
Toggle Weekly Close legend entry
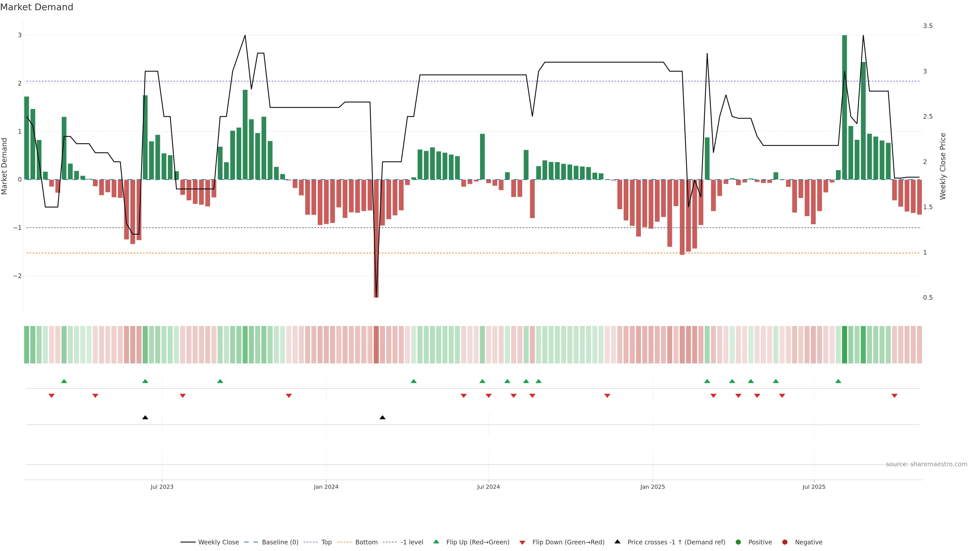pos(218,542)
